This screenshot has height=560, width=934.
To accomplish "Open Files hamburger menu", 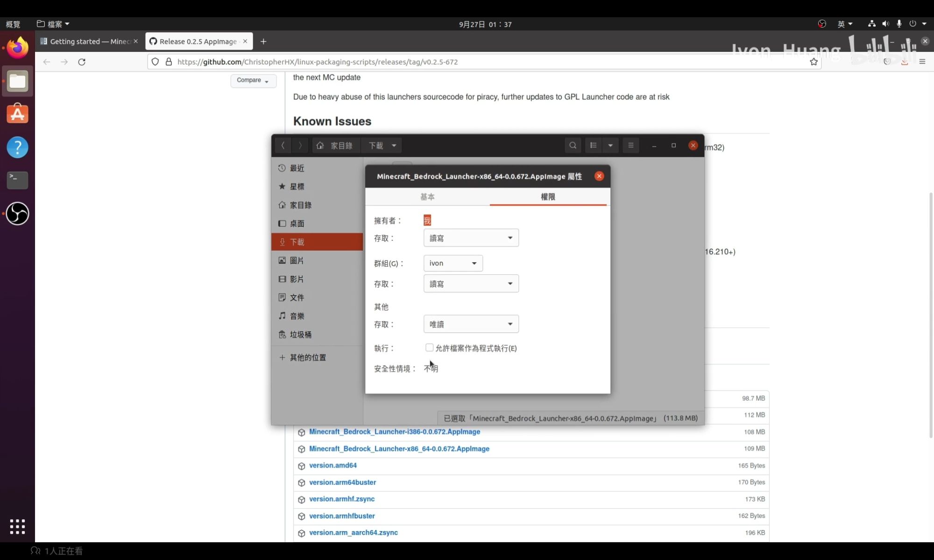I will click(x=630, y=146).
